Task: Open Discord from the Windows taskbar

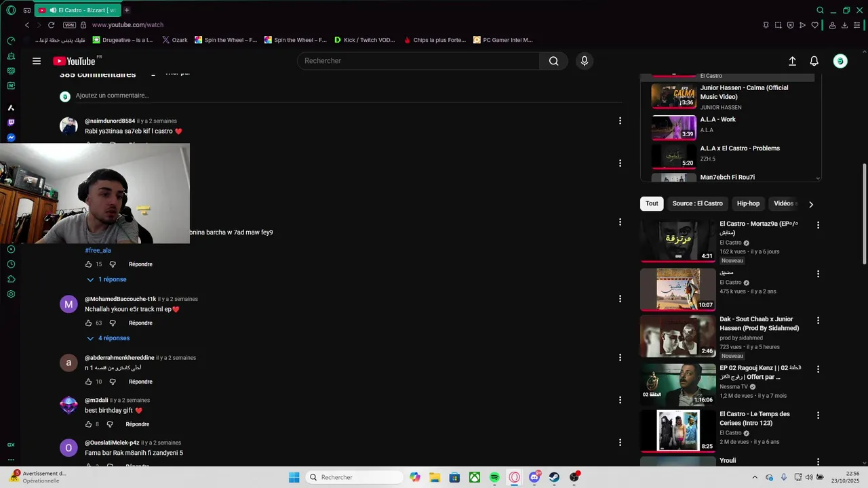Action: pyautogui.click(x=534, y=477)
